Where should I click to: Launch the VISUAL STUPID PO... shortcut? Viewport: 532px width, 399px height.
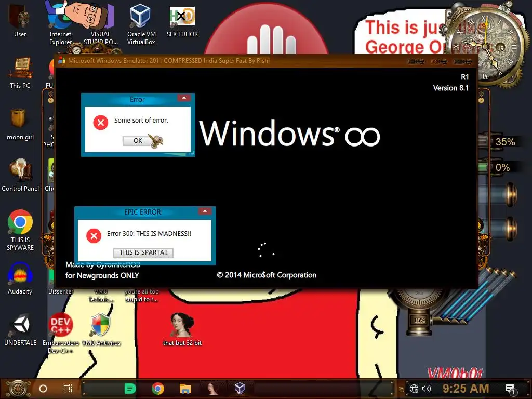pos(100,23)
